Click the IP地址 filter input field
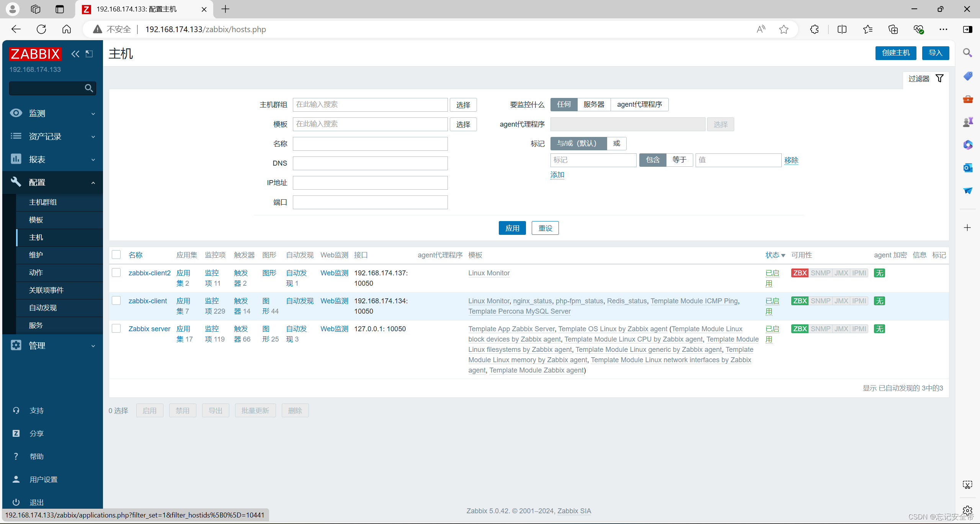The width and height of the screenshot is (980, 524). click(370, 183)
